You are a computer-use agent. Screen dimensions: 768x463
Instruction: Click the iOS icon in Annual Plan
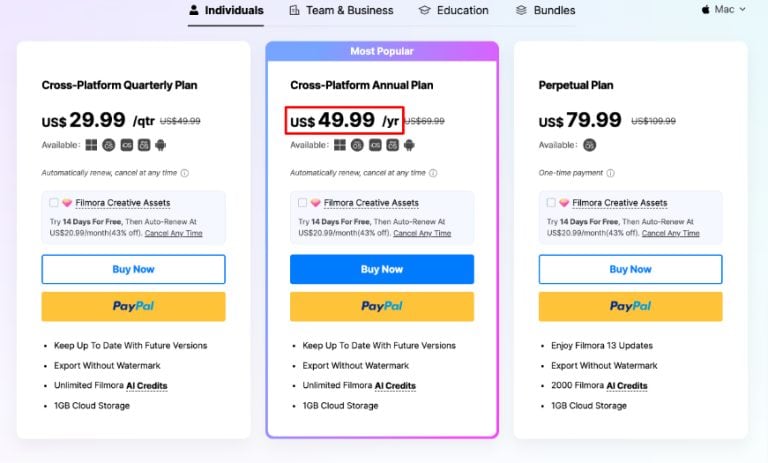(x=375, y=145)
